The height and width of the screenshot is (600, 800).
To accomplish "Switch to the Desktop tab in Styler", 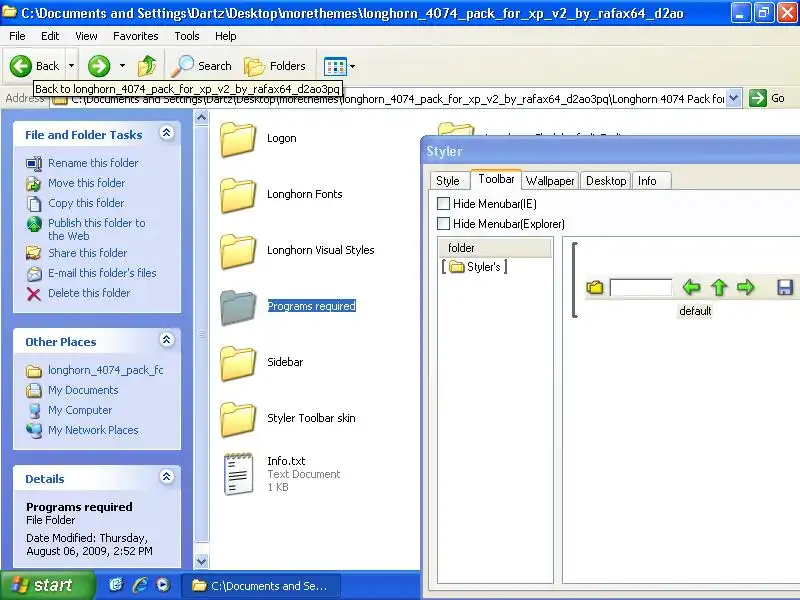I will 606,181.
